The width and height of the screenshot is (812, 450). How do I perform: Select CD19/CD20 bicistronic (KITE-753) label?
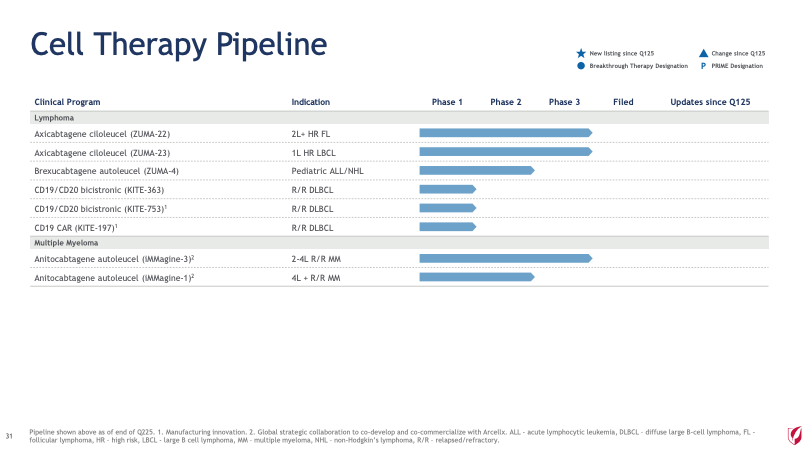pyautogui.click(x=100, y=209)
